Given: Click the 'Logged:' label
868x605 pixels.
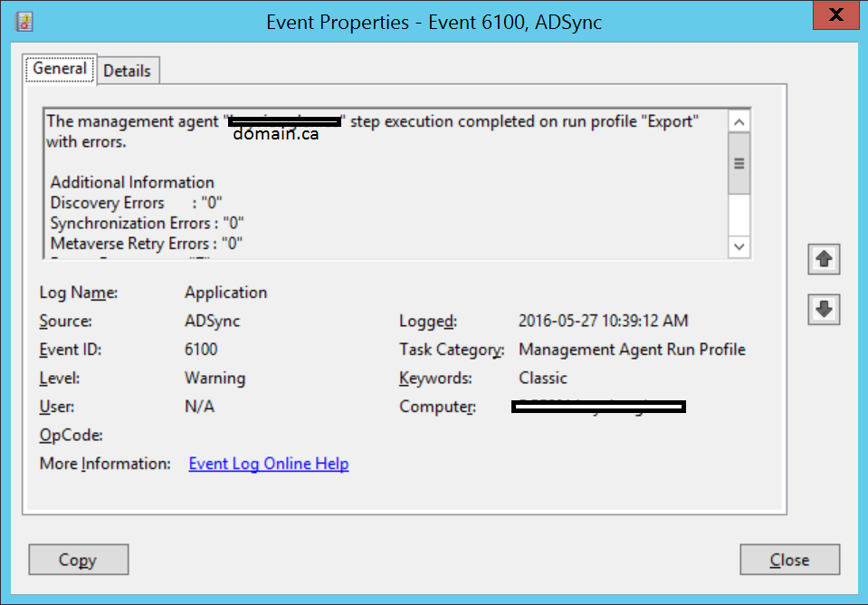Looking at the screenshot, I should (x=428, y=322).
